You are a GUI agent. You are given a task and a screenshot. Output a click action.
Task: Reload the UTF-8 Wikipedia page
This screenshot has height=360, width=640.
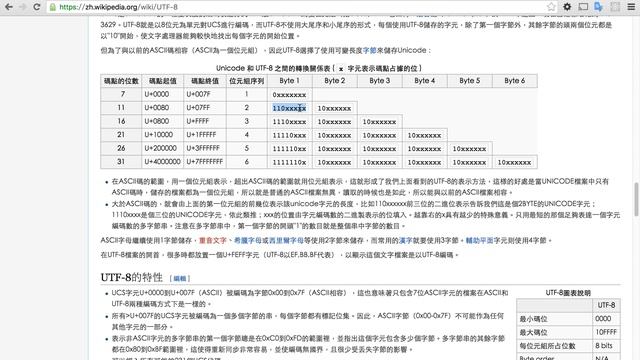point(37,7)
